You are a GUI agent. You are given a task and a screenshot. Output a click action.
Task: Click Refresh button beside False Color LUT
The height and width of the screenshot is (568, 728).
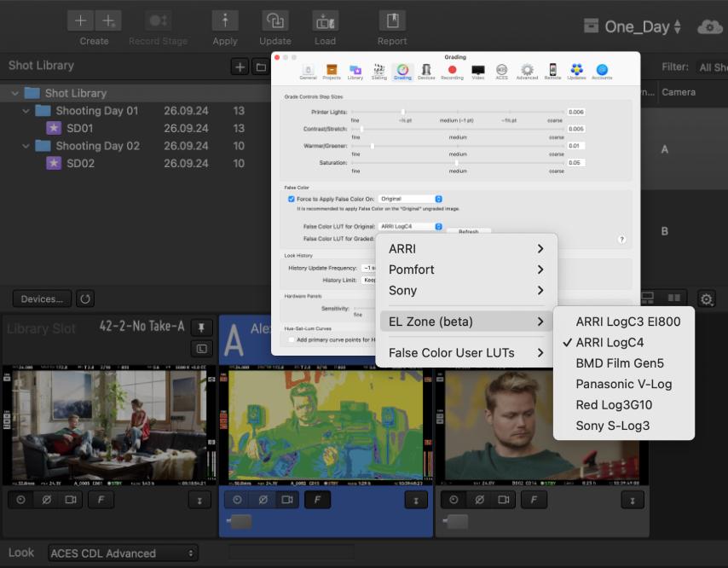(469, 231)
